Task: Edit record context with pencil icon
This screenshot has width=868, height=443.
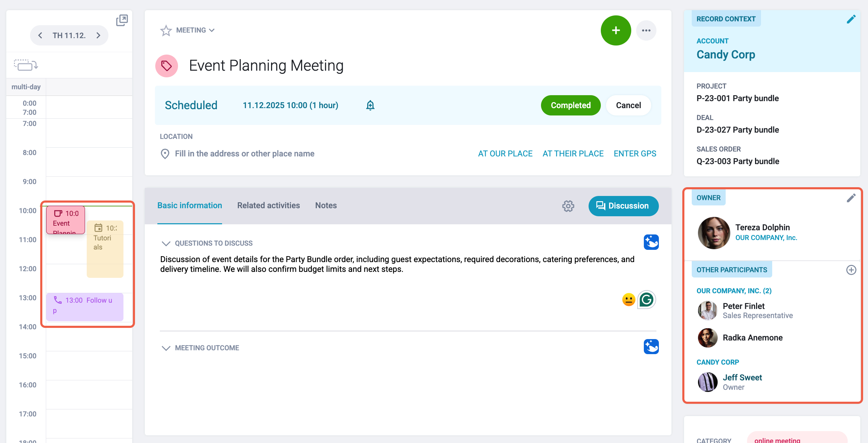Action: (x=851, y=19)
